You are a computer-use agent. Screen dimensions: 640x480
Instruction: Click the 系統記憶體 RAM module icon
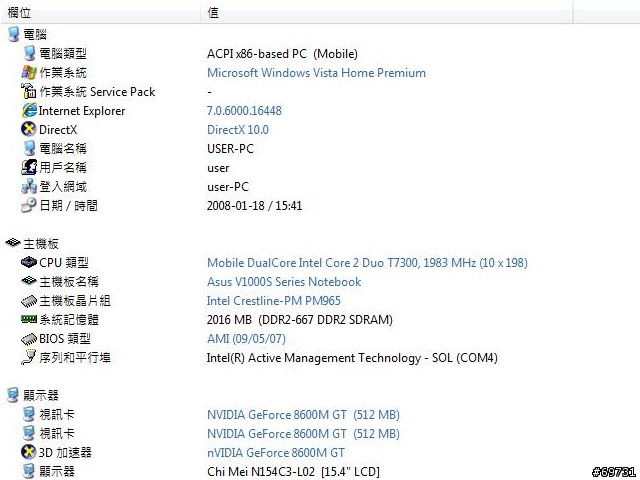point(29,319)
